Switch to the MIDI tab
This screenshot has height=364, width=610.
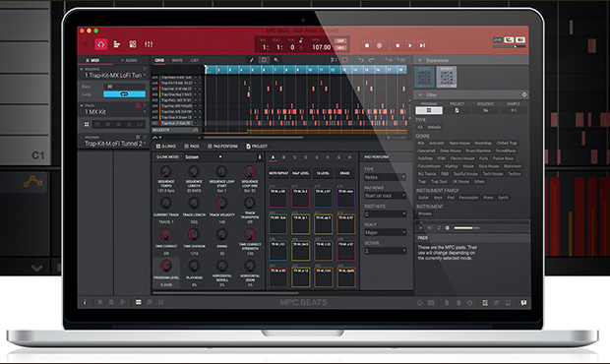[94, 60]
